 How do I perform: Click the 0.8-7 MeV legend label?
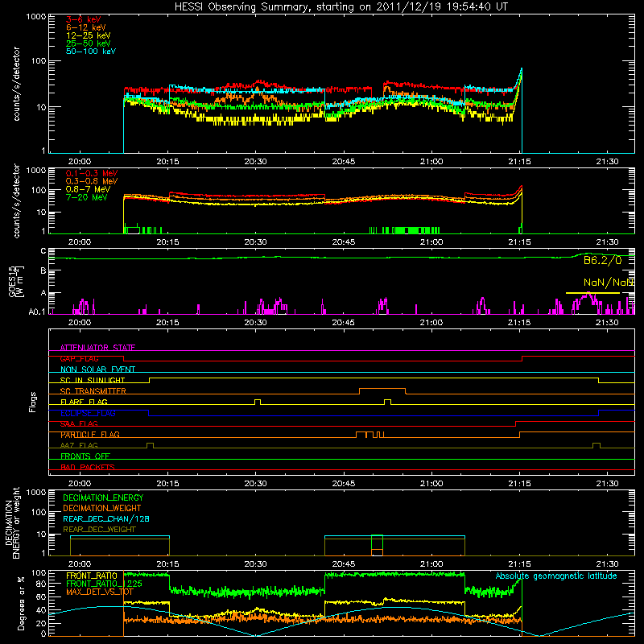pyautogui.click(x=88, y=189)
